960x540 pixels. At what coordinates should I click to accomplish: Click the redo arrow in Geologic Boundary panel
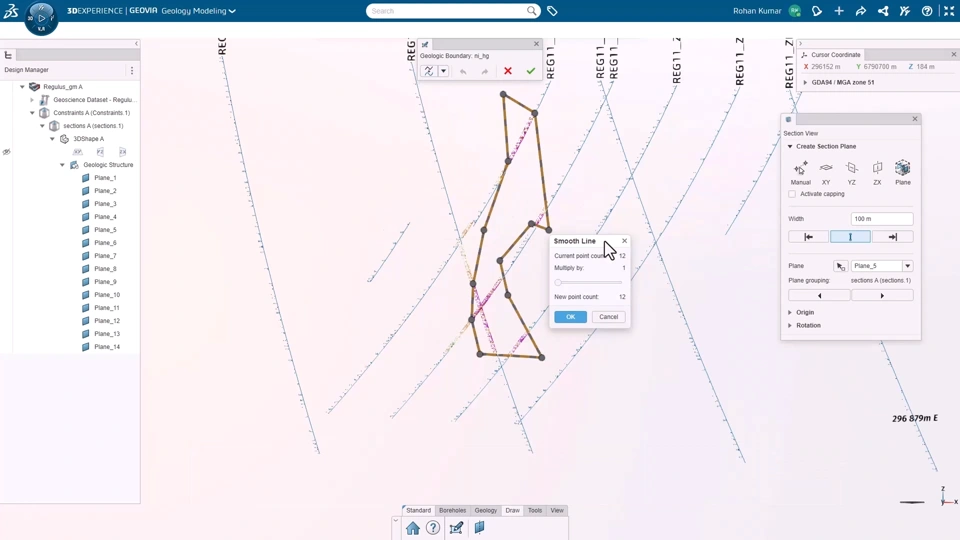(485, 72)
